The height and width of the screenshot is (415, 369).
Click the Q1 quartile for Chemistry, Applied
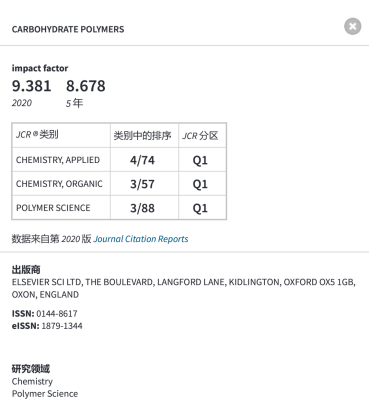202,160
